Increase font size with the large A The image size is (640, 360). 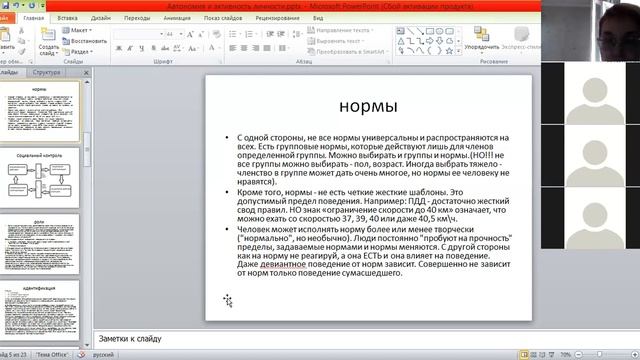click(x=190, y=34)
